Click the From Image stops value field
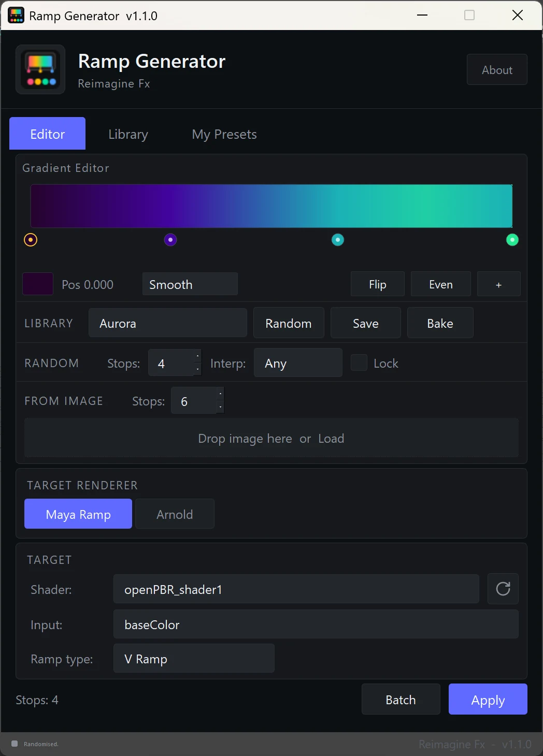Screen dimensions: 543x756 click(194, 401)
